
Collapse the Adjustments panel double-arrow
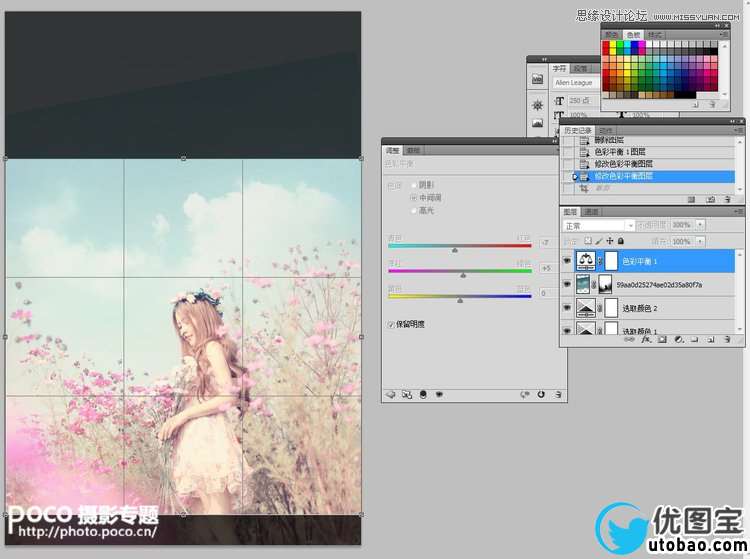tap(555, 141)
